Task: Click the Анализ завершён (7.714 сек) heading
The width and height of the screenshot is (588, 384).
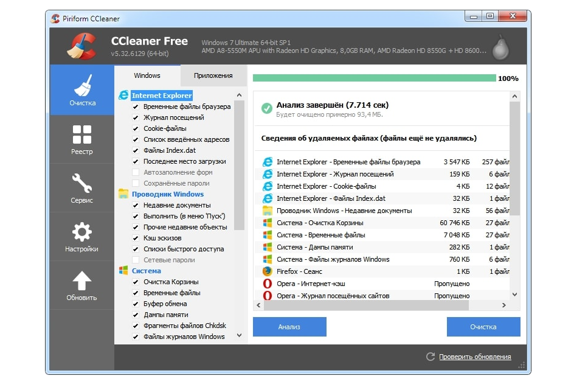Action: [333, 105]
